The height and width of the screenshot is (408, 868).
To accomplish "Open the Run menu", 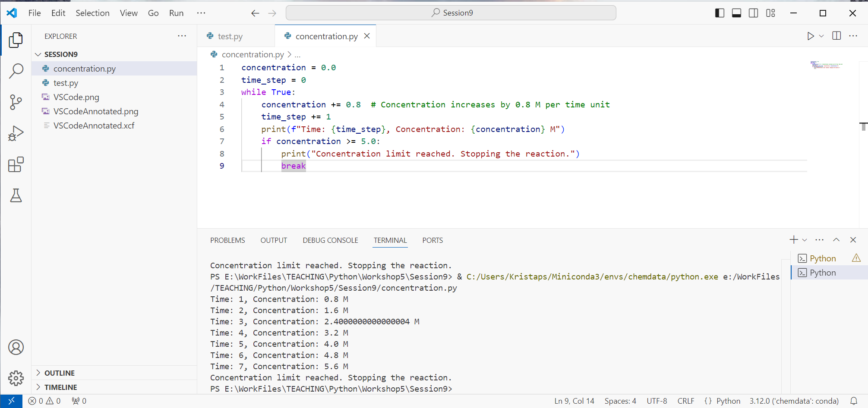I will [177, 13].
